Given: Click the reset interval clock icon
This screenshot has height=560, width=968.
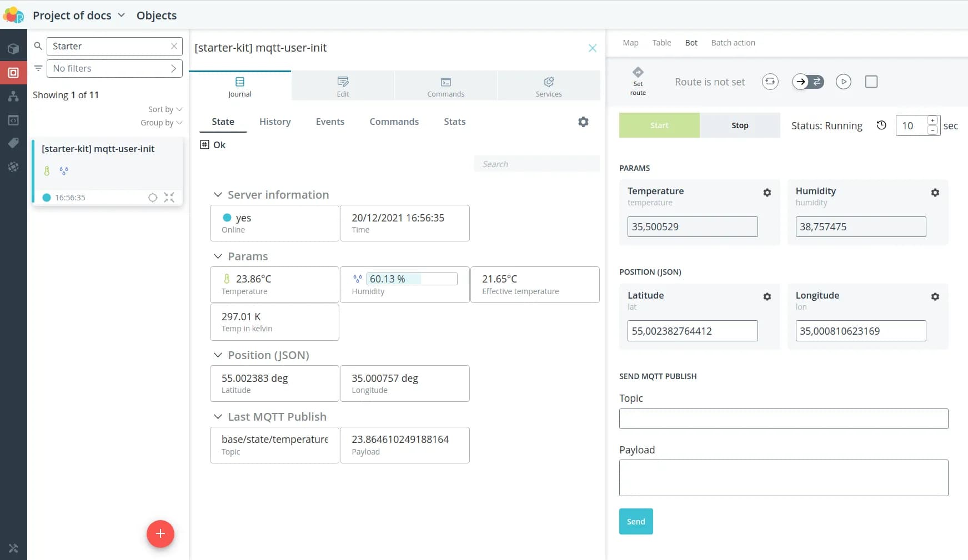Looking at the screenshot, I should (881, 125).
